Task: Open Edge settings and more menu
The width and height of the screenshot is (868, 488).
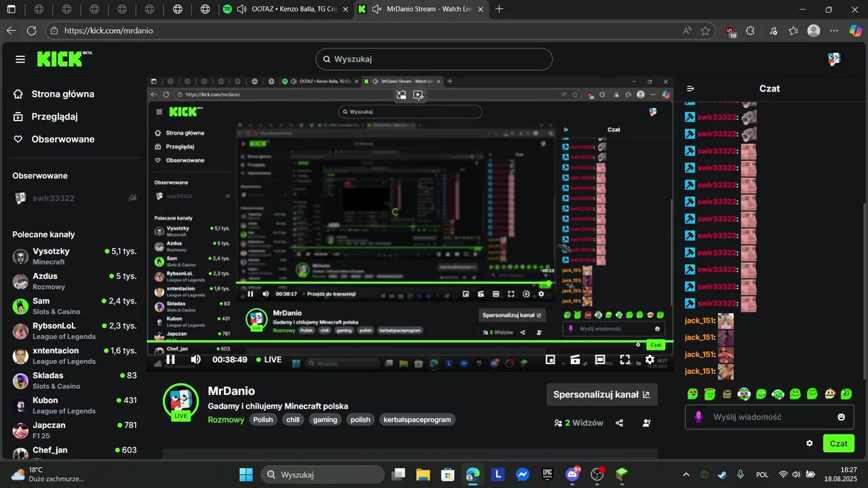Action: (x=835, y=30)
